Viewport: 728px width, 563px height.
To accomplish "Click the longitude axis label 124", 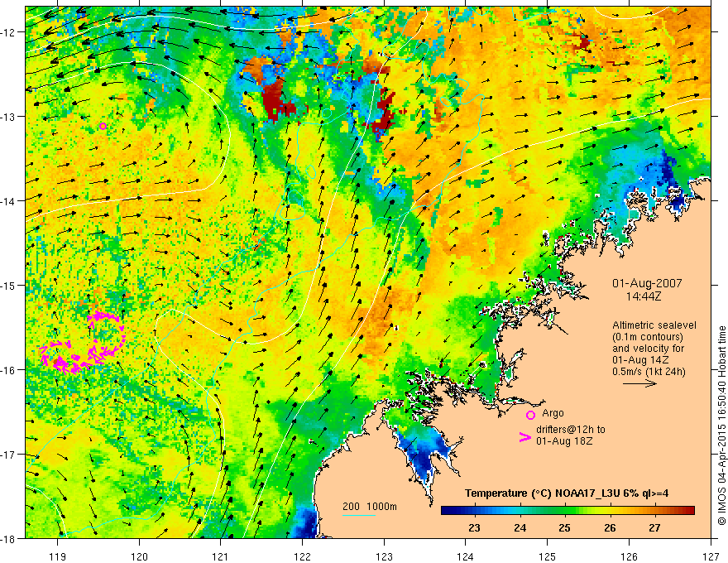I will pyautogui.click(x=466, y=557).
